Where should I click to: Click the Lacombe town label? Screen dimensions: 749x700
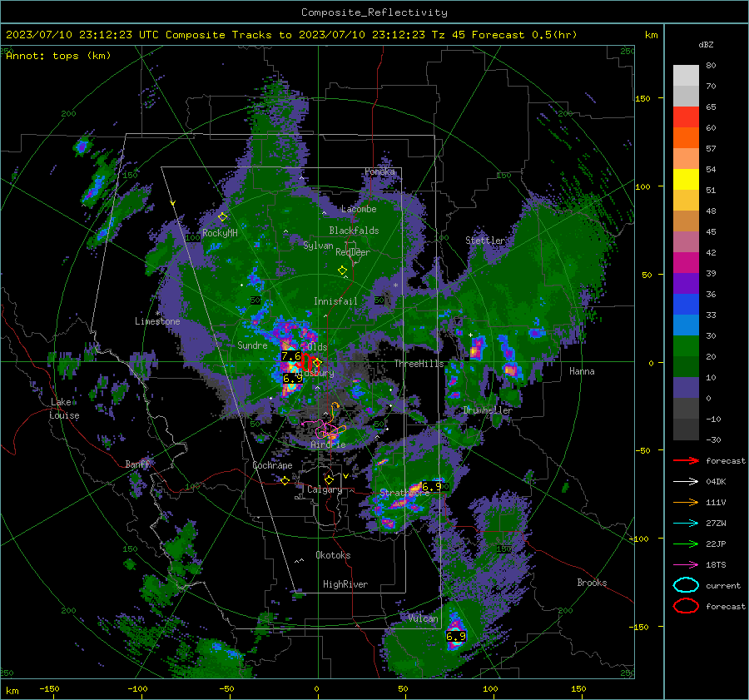pos(359,209)
